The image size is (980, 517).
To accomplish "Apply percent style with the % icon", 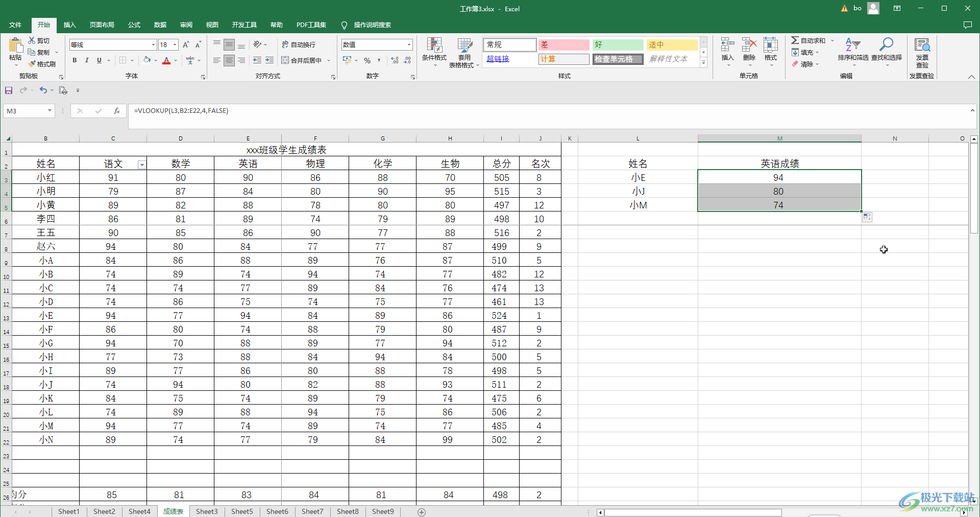I will (367, 60).
